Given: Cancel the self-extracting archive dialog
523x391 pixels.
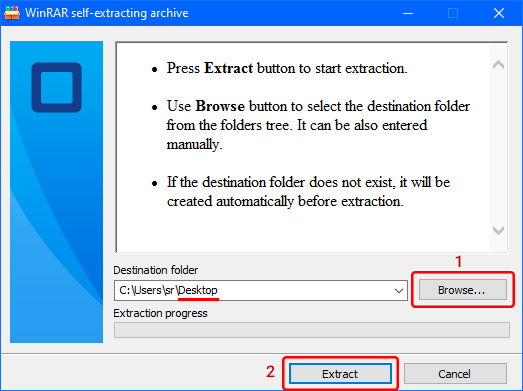Looking at the screenshot, I should (x=455, y=374).
